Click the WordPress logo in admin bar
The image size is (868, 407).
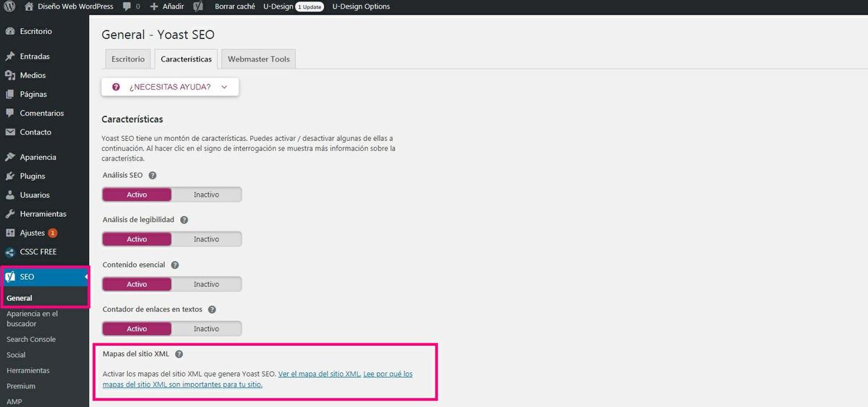click(10, 7)
